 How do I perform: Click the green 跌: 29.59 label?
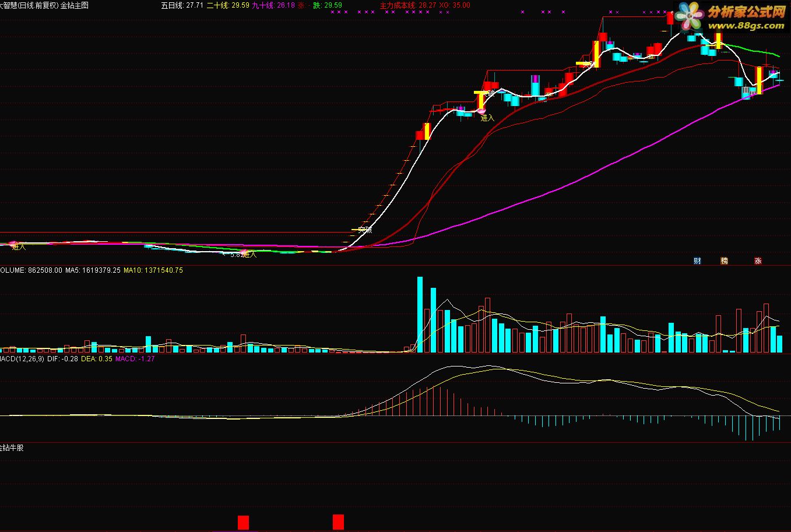327,5
